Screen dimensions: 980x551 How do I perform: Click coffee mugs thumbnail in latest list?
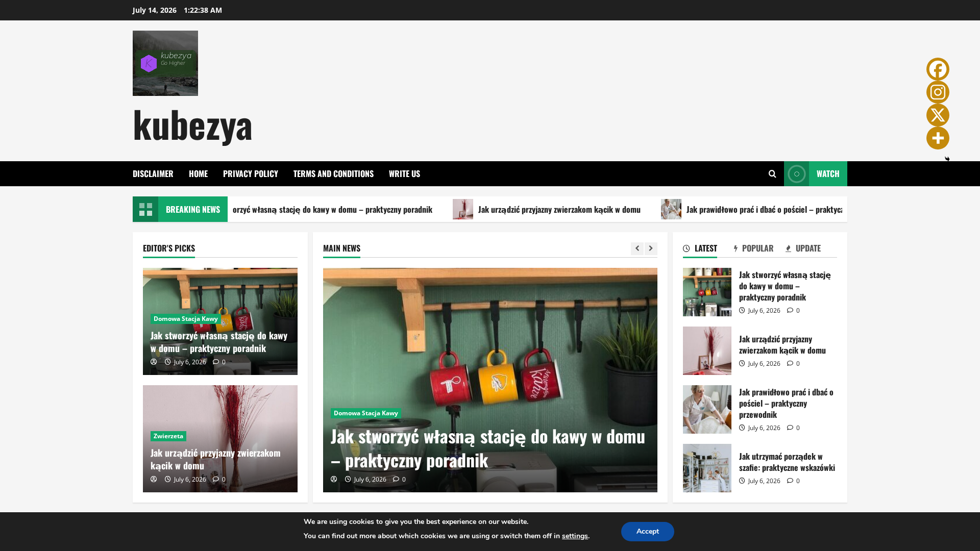(707, 292)
